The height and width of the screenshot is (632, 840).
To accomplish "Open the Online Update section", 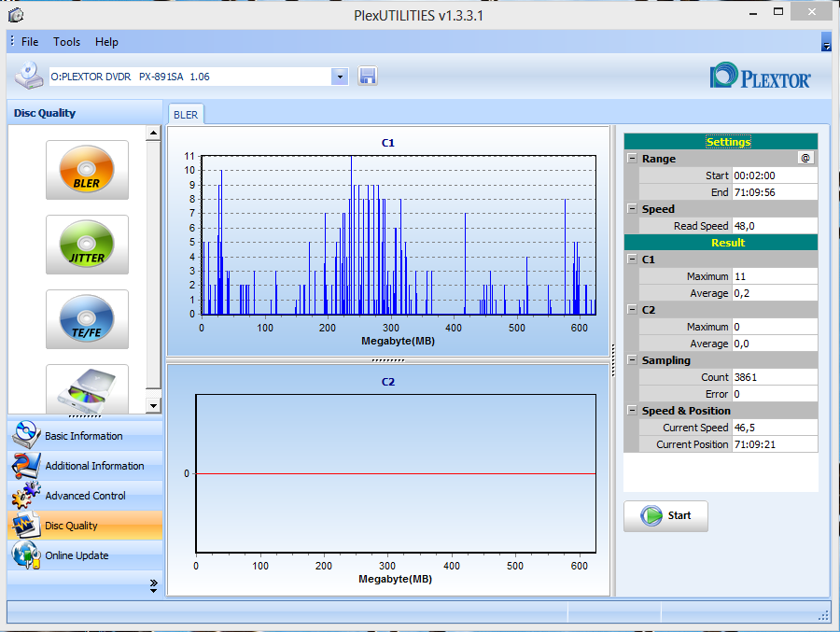I will (x=85, y=555).
